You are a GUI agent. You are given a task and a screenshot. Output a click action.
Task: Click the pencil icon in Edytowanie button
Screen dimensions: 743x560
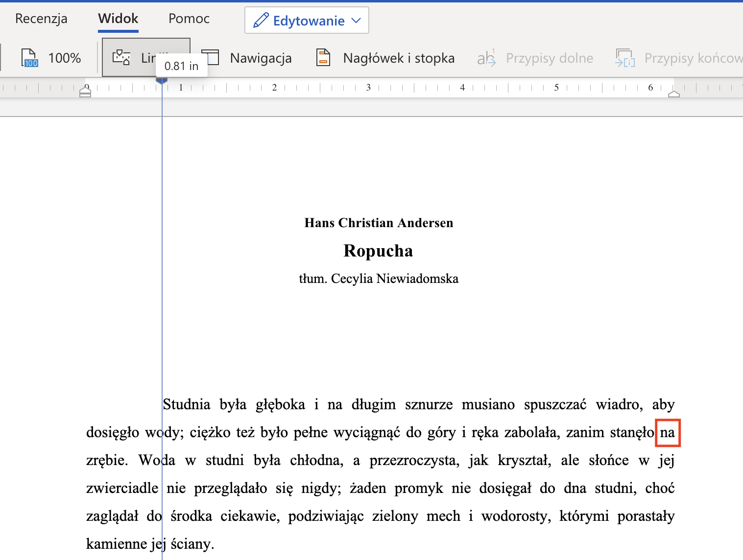[x=261, y=21]
